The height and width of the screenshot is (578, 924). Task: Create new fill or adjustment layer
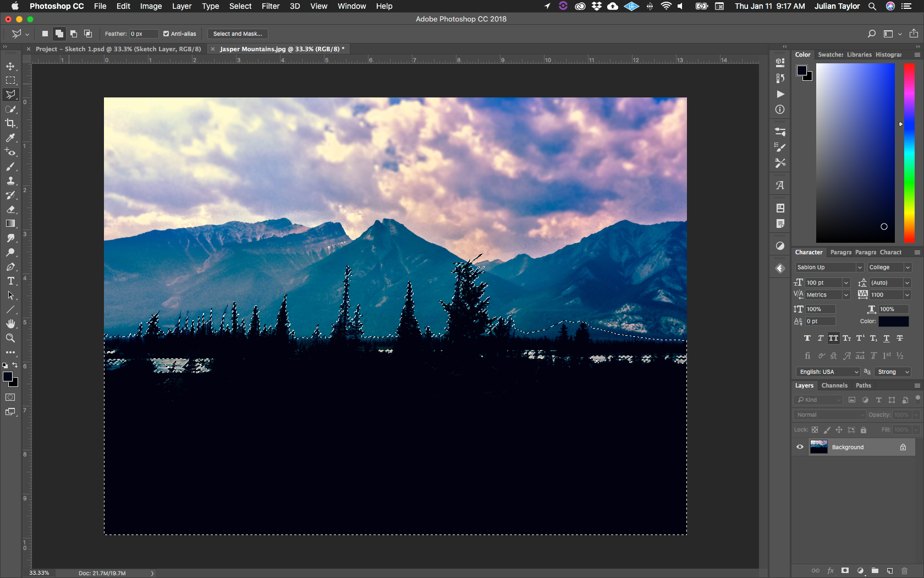860,571
